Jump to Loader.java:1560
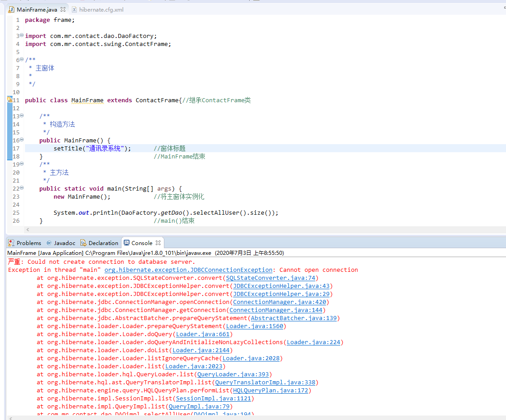Viewport: 506px width, 420px height. 255,326
